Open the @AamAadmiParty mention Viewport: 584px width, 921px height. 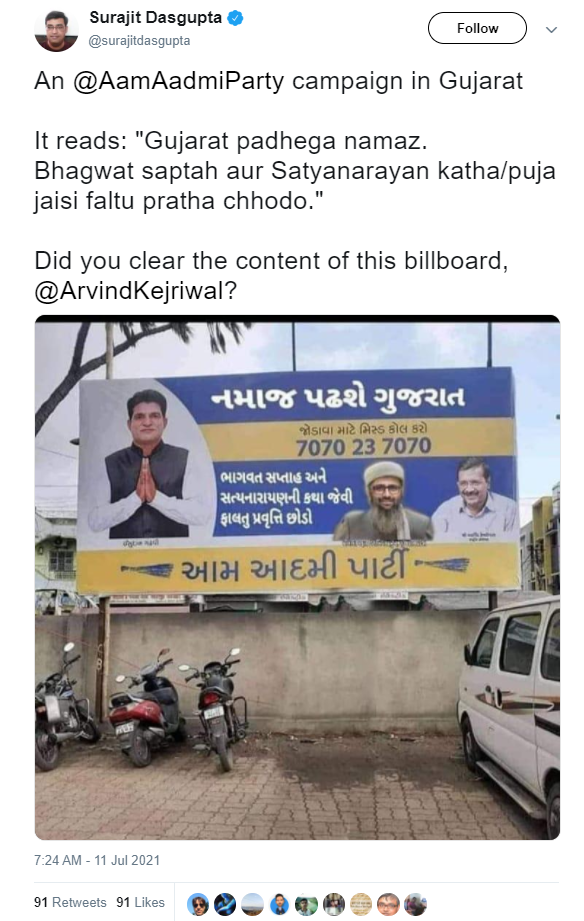tap(179, 81)
